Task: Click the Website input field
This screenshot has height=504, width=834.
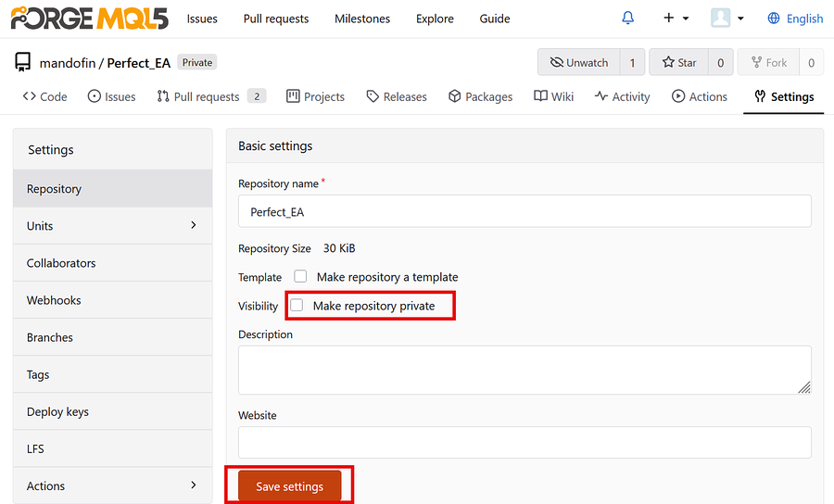Action: pyautogui.click(x=524, y=442)
